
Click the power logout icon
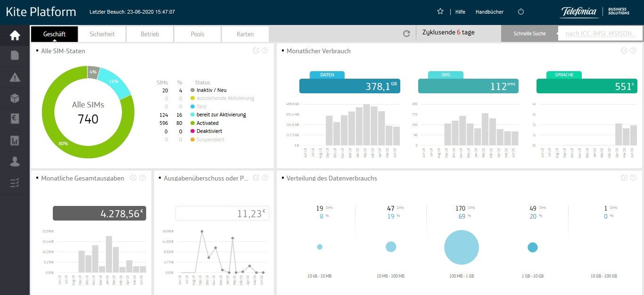click(521, 12)
